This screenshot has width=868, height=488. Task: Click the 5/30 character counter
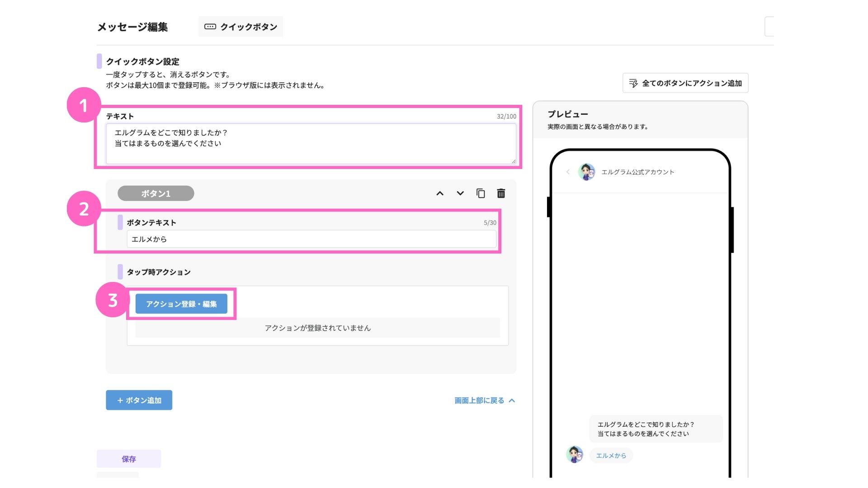(x=490, y=223)
